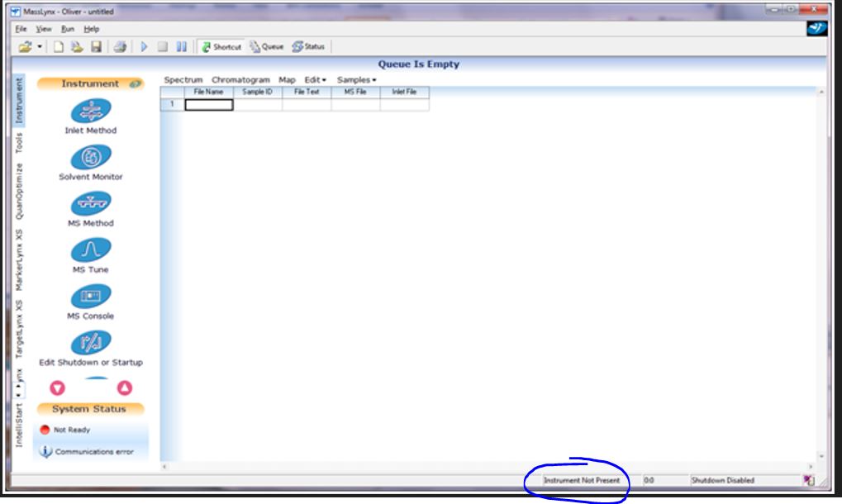Image resolution: width=842 pixels, height=504 pixels.
Task: Select the Instrument vertical tab
Action: pyautogui.click(x=19, y=101)
